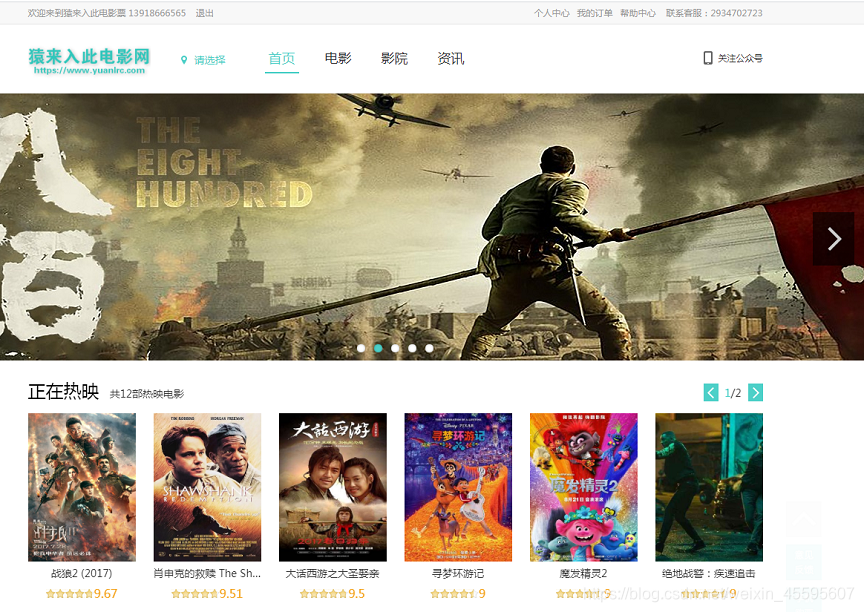Viewport: 864px width, 612px height.
Task: Open the 电影 navigation tab
Action: [x=338, y=58]
